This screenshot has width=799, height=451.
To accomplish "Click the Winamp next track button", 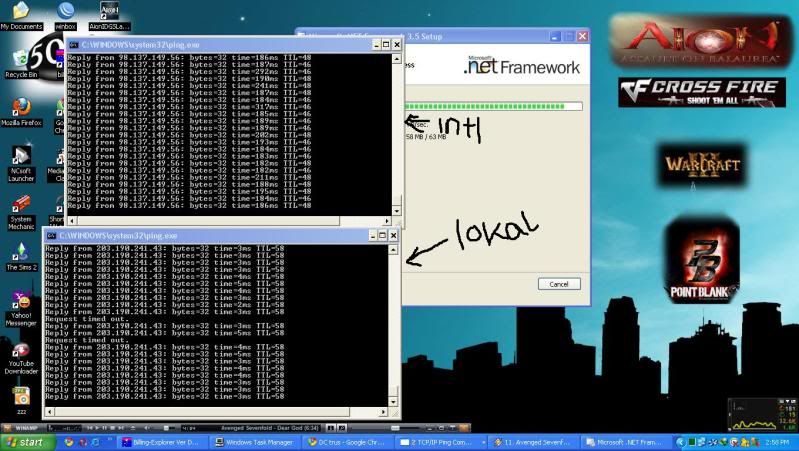I will point(121,428).
